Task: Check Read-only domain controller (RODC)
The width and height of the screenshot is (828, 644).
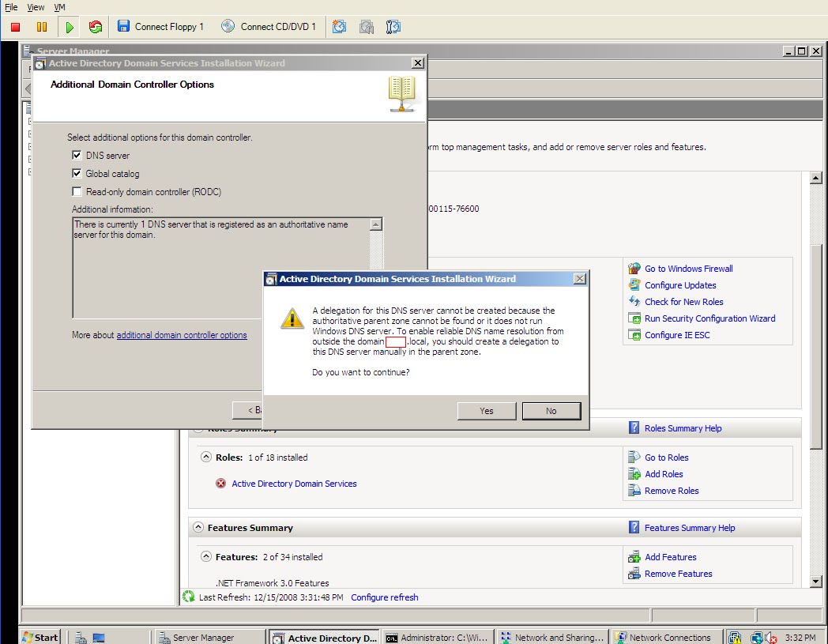Action: click(x=77, y=191)
